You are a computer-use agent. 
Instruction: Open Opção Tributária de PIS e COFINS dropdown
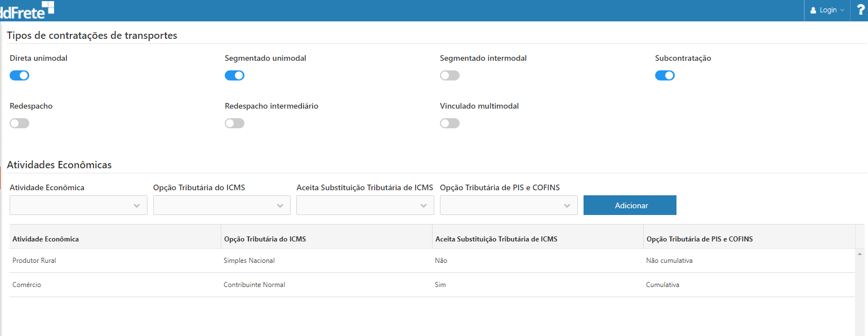tap(509, 205)
